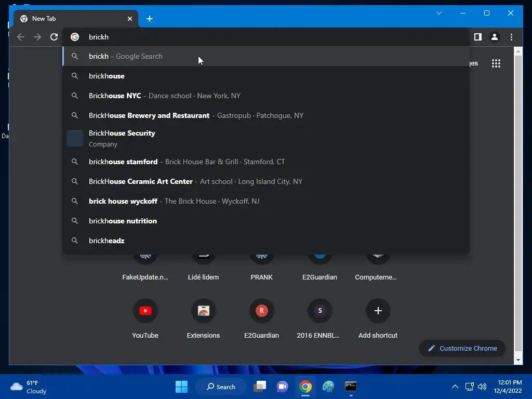
Task: Click the search icon beside brickheadz
Action: pos(75,241)
